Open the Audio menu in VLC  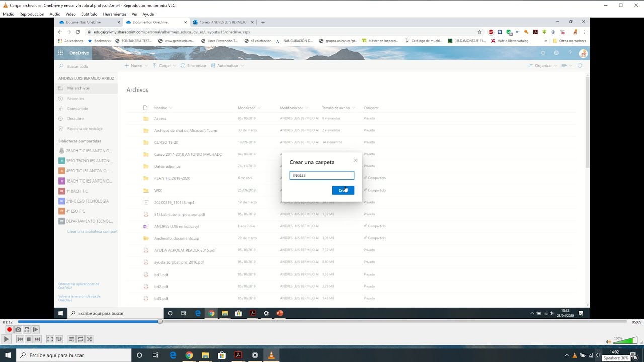pyautogui.click(x=55, y=14)
